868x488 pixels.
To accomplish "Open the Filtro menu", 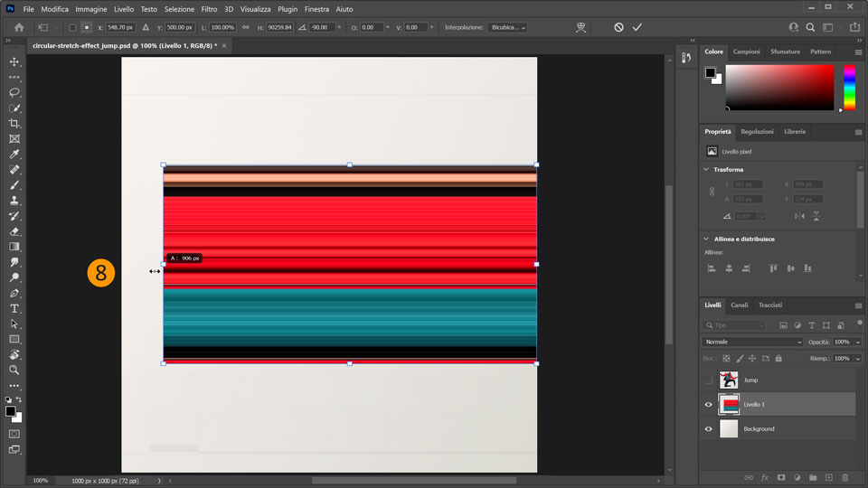I will point(209,8).
